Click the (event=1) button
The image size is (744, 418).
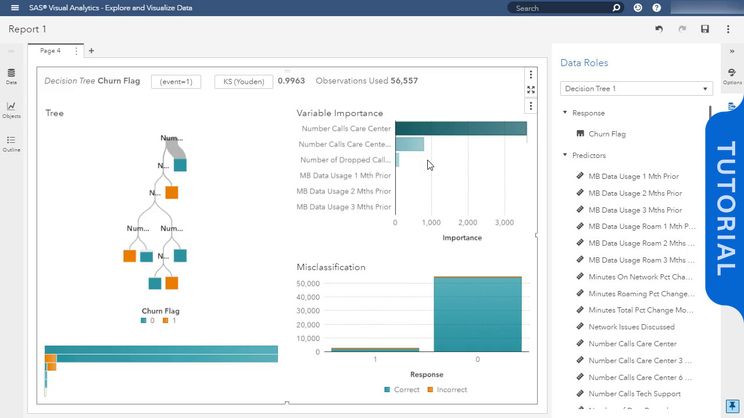pos(176,81)
